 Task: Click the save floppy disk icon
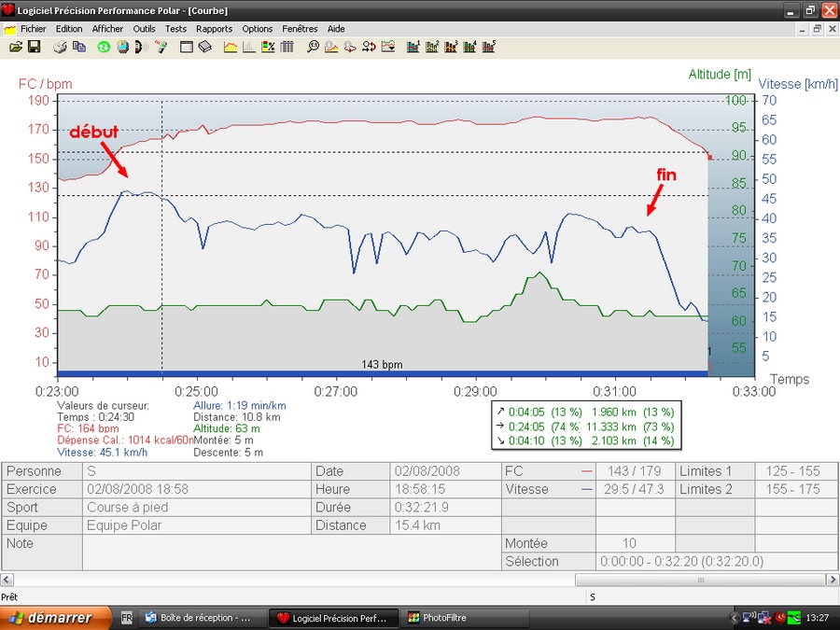click(34, 47)
